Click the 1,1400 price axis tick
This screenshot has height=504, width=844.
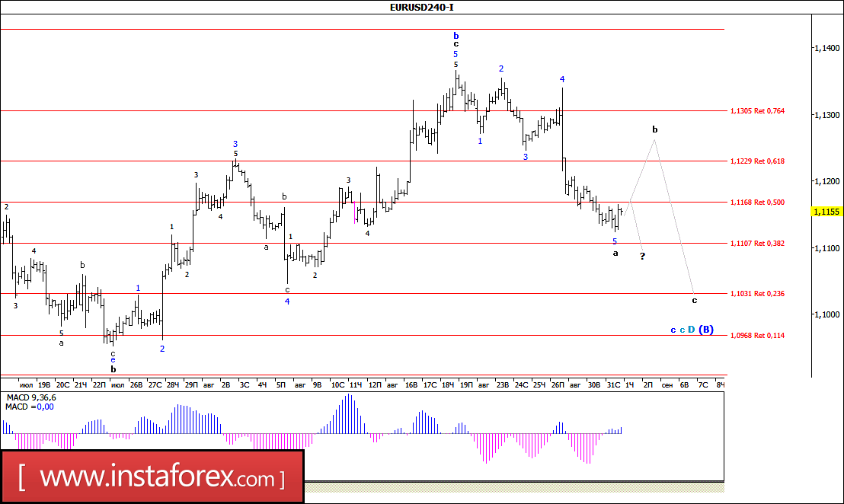(x=826, y=49)
